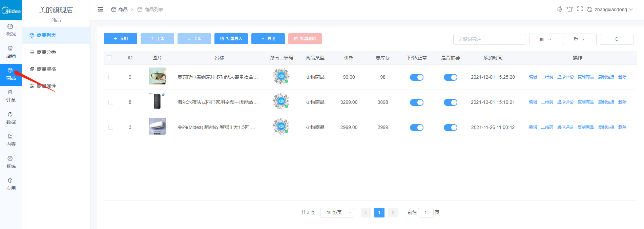
Task: Click 虚拟评论 link for product 3
Action: [x=565, y=127]
